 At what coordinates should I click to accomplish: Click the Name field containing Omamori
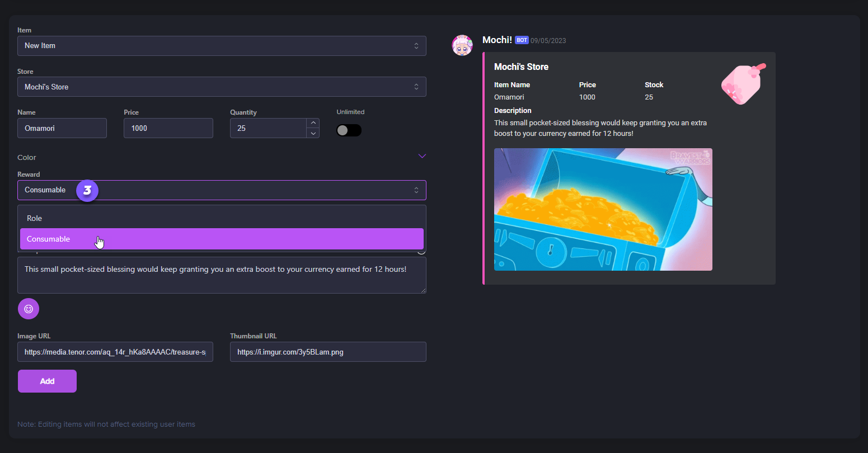pyautogui.click(x=62, y=128)
